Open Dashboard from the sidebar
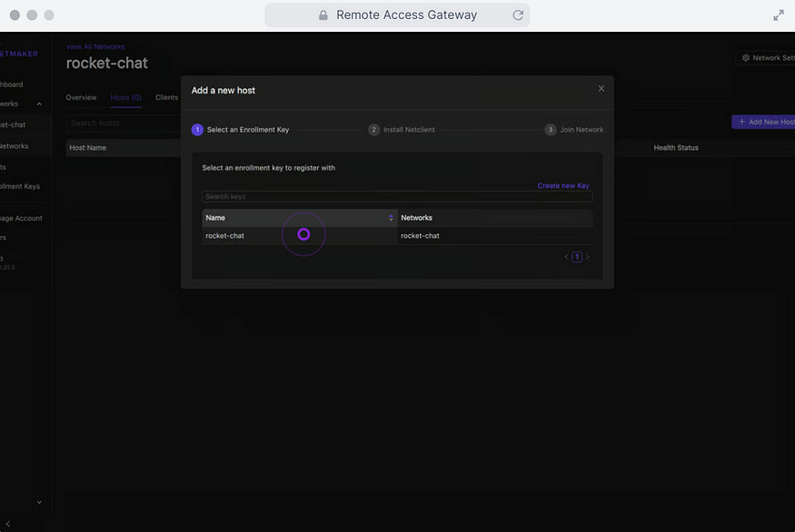 point(11,83)
